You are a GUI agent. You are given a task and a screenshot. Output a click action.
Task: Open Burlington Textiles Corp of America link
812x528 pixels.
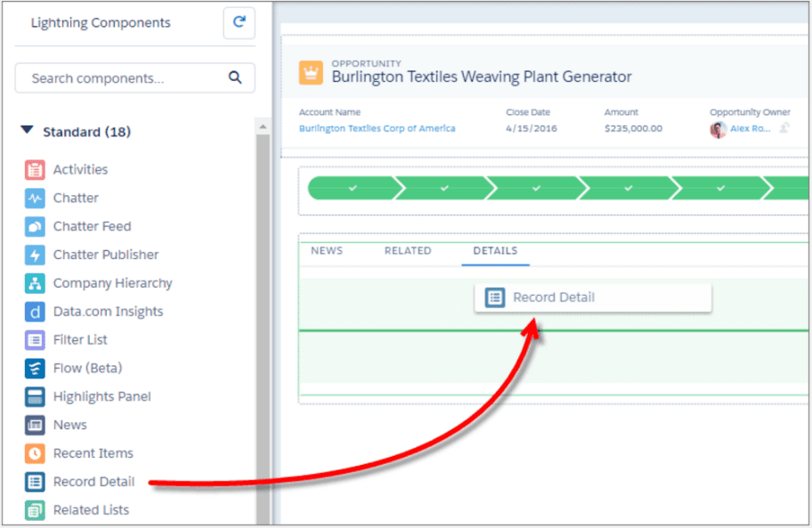[377, 128]
